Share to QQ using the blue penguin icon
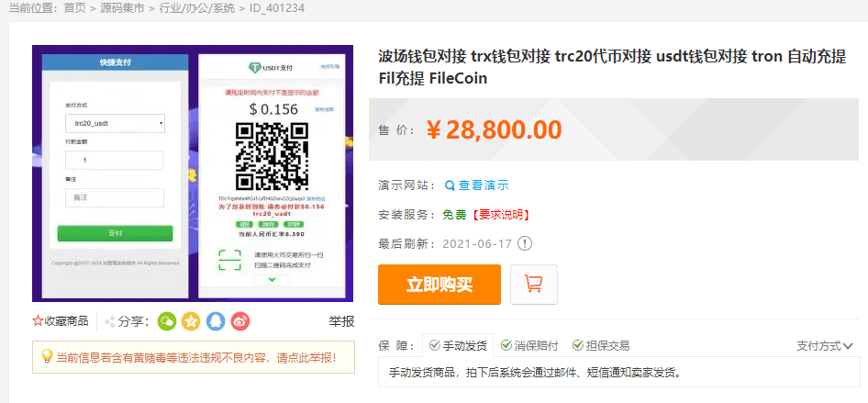This screenshot has height=403, width=868. coord(216,321)
